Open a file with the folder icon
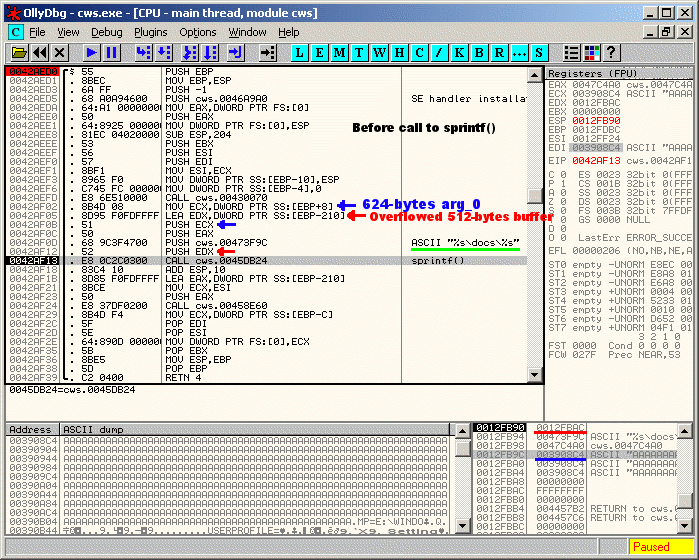The image size is (699, 560). point(19,53)
